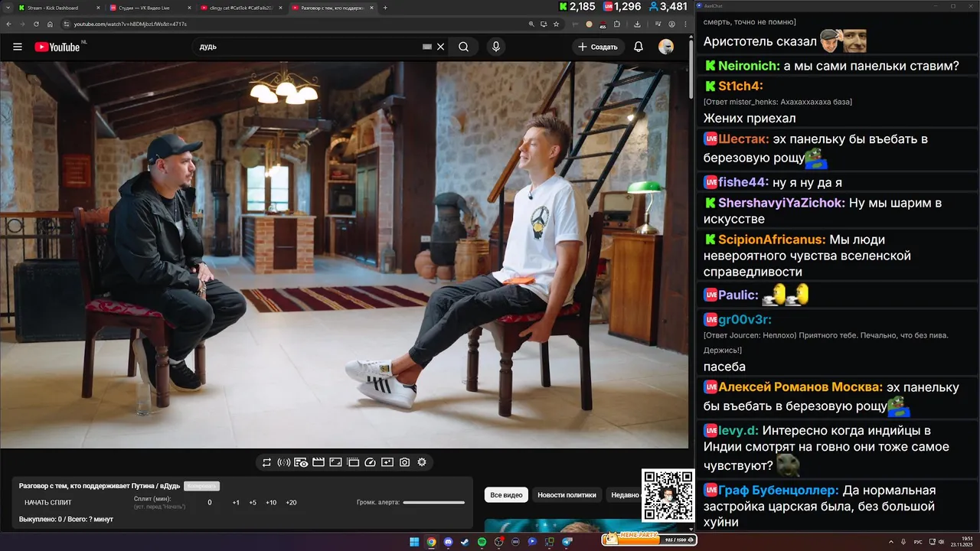Open Discord from the taskbar

click(448, 542)
